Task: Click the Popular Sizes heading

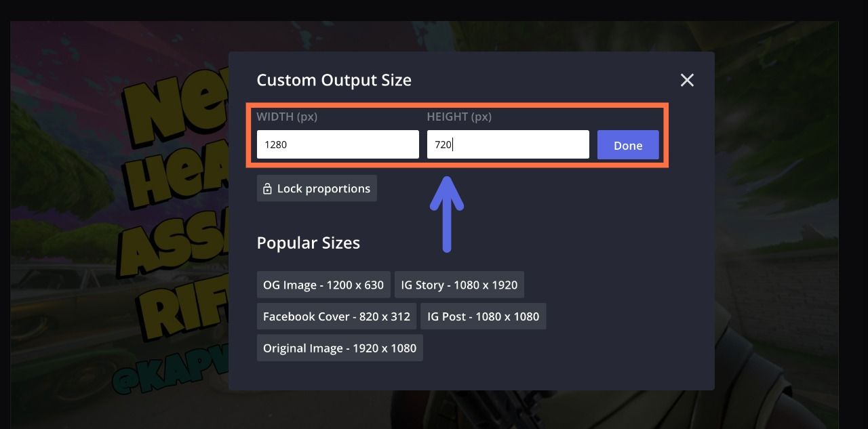Action: [309, 243]
